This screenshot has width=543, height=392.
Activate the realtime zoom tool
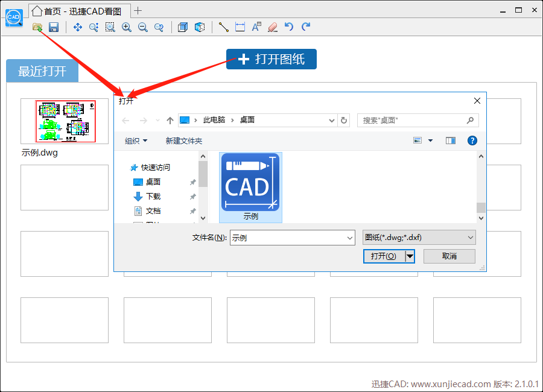pos(94,27)
